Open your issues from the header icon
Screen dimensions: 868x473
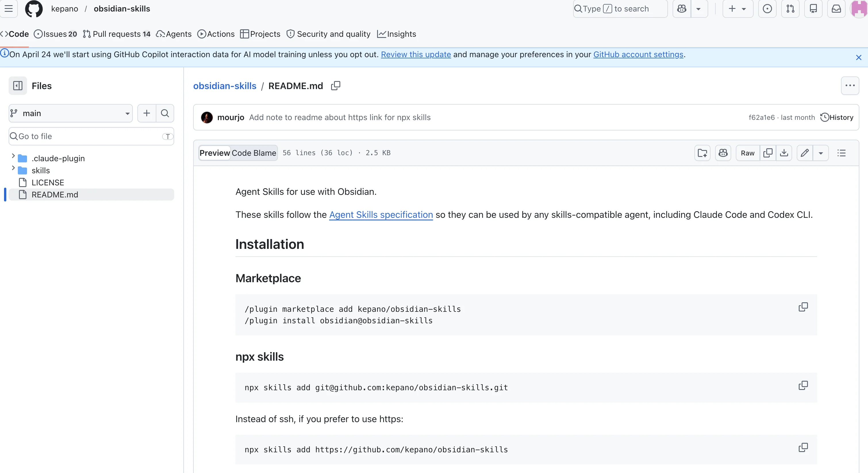[767, 9]
